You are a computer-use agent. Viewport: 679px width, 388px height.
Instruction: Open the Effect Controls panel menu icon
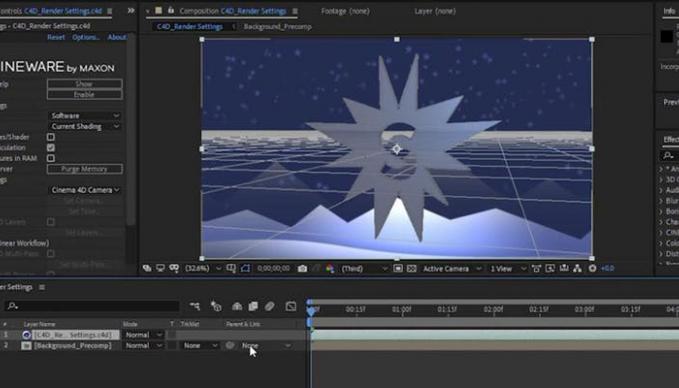(110, 11)
